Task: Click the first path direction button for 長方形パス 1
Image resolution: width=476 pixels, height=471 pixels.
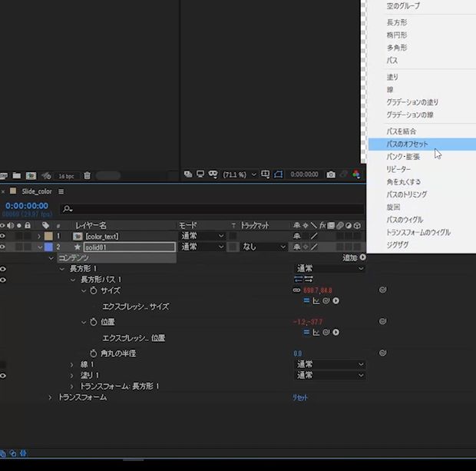Action: (x=299, y=279)
